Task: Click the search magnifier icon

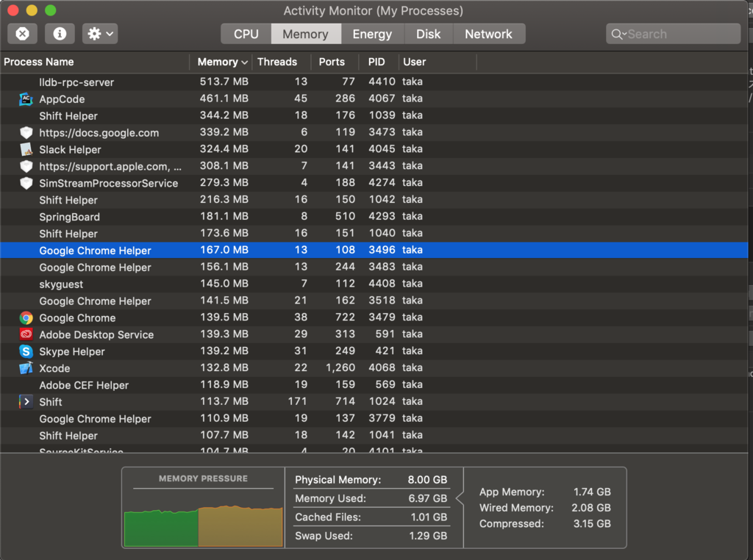Action: point(618,34)
